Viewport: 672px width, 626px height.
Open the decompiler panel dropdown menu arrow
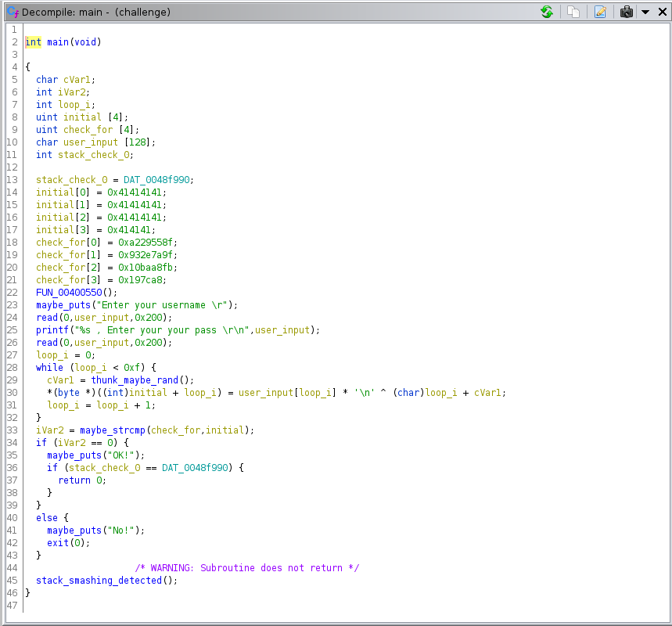coord(645,12)
